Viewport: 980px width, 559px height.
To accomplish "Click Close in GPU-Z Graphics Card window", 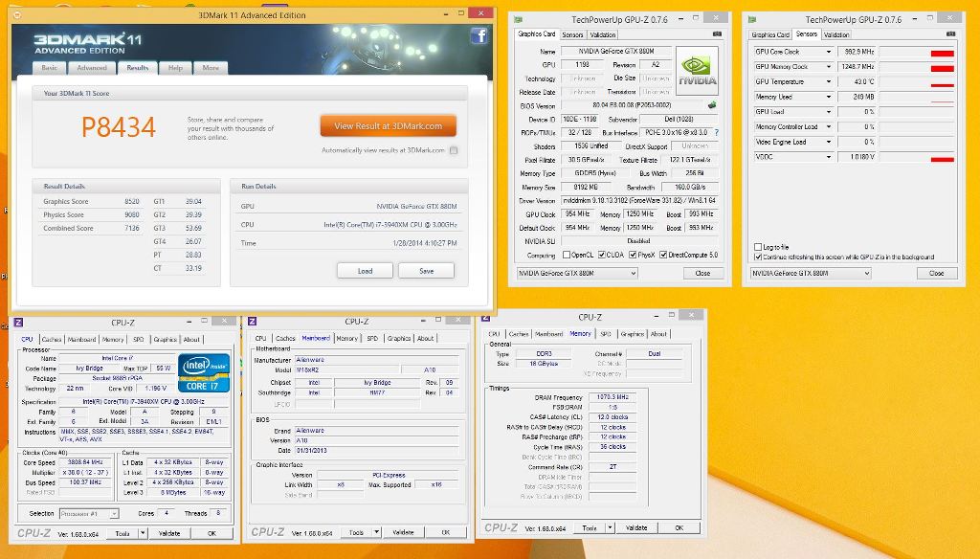I will [x=702, y=273].
